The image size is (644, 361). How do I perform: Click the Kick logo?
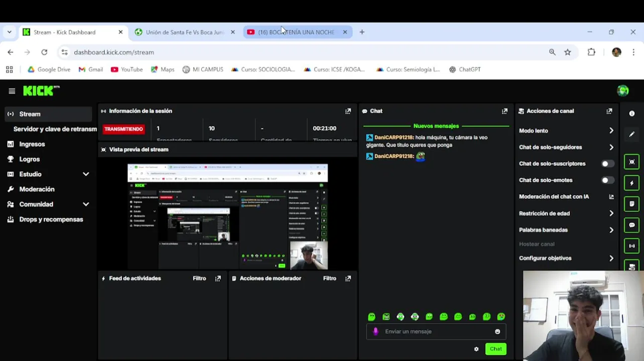[x=41, y=91]
